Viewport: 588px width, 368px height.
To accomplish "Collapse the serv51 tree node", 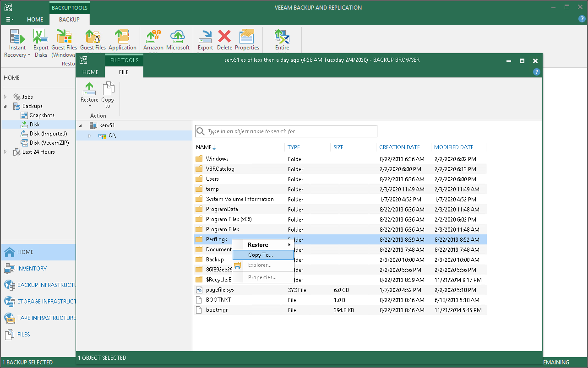I will tap(81, 125).
